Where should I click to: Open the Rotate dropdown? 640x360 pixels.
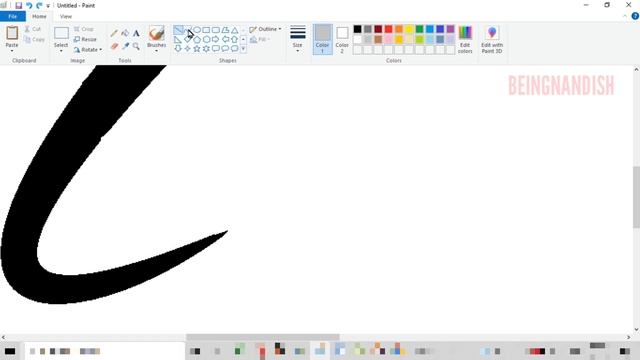click(x=88, y=49)
